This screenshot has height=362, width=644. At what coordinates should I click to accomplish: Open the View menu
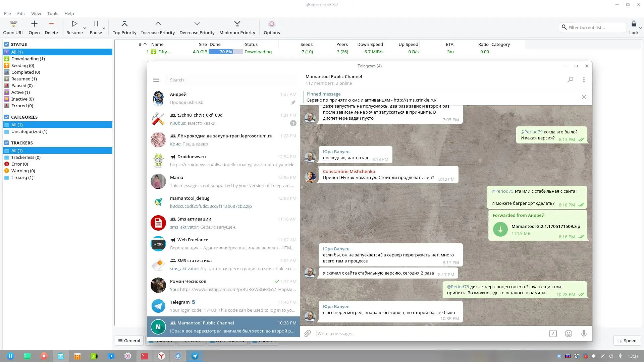tap(36, 13)
